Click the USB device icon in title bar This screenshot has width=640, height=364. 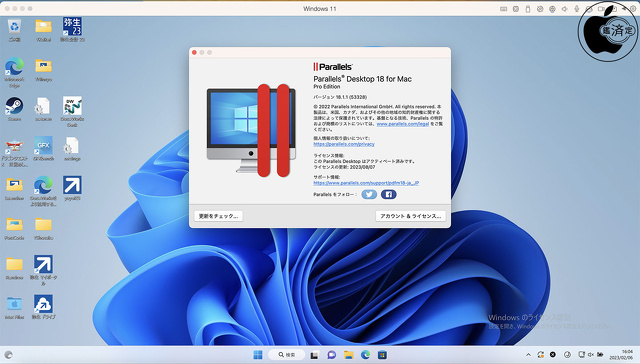tap(528, 9)
